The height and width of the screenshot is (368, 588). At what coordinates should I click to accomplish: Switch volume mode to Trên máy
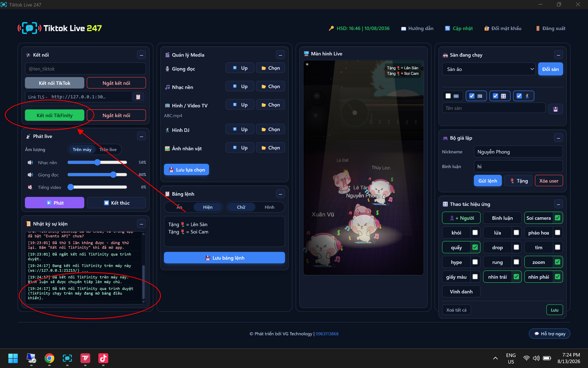tap(82, 149)
